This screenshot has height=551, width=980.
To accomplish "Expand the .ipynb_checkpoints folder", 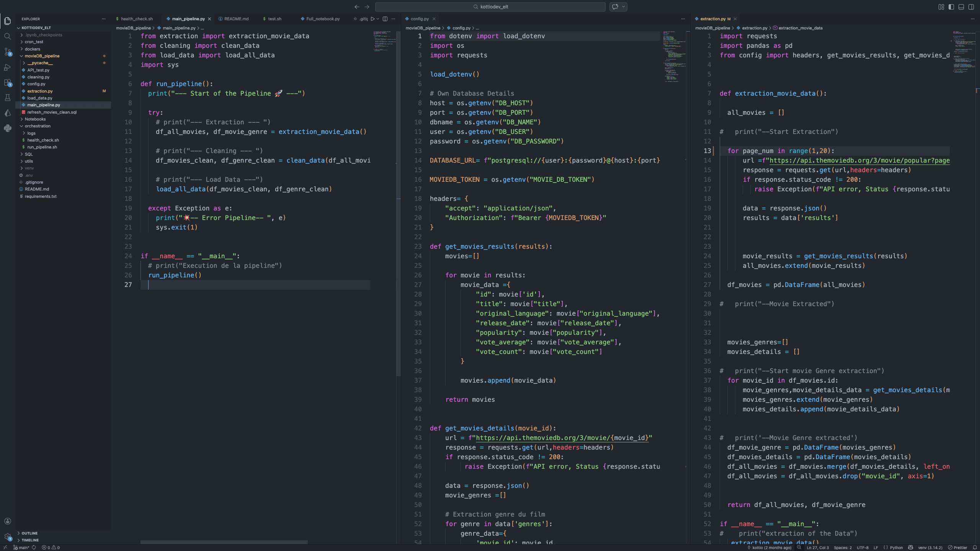I will (63, 35).
